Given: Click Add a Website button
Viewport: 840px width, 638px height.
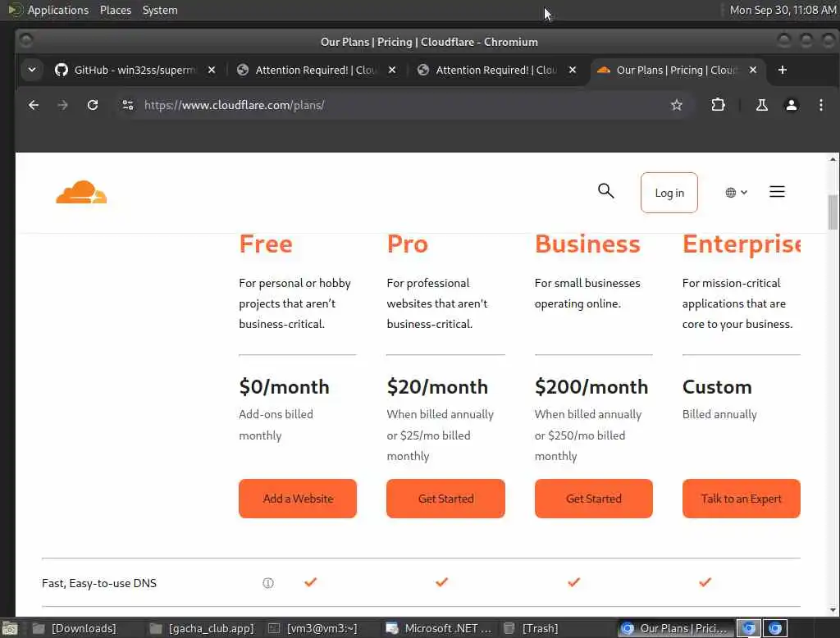Looking at the screenshot, I should pyautogui.click(x=298, y=499).
